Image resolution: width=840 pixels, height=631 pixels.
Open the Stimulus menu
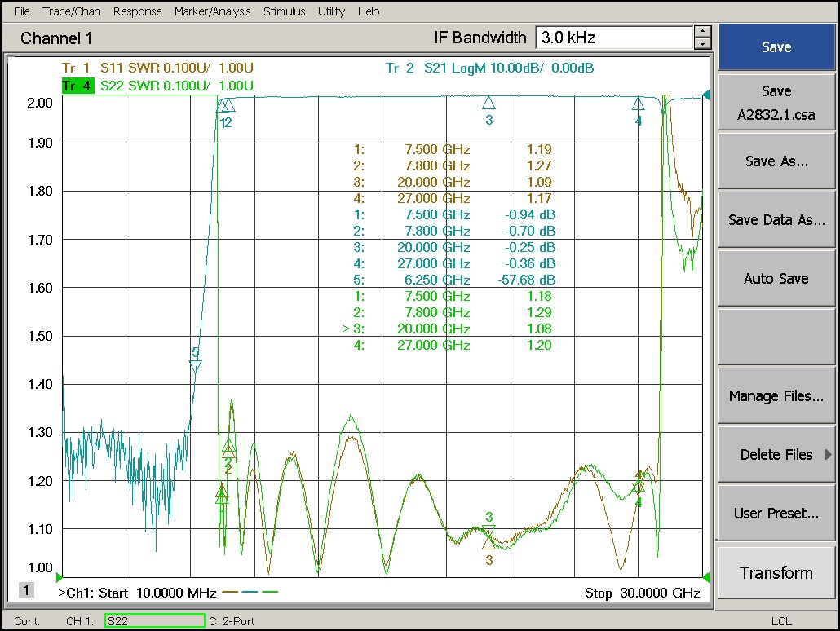[284, 11]
